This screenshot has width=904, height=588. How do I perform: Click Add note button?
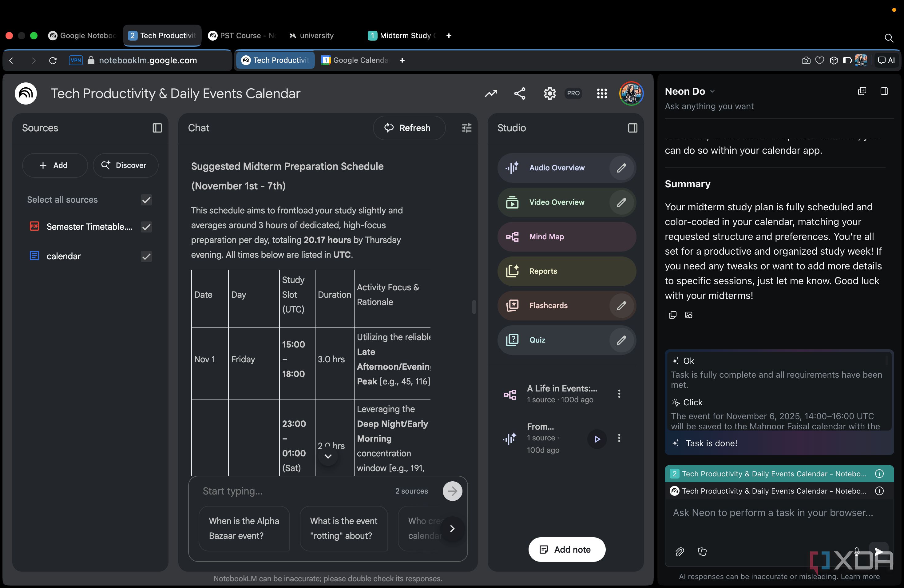[x=567, y=550]
